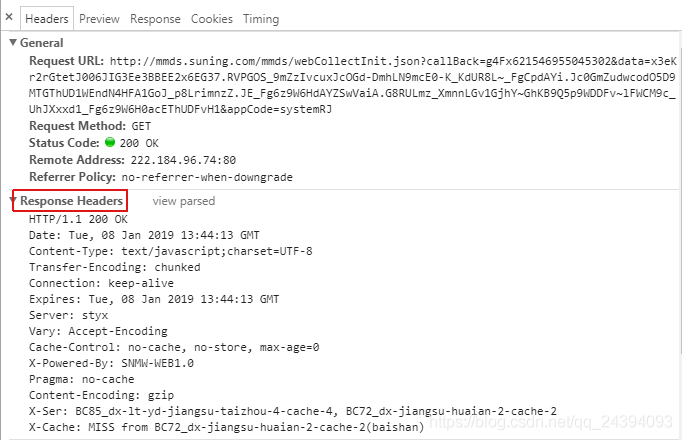This screenshot has width=682, height=440.
Task: Click the green status code indicator
Action: (110, 142)
